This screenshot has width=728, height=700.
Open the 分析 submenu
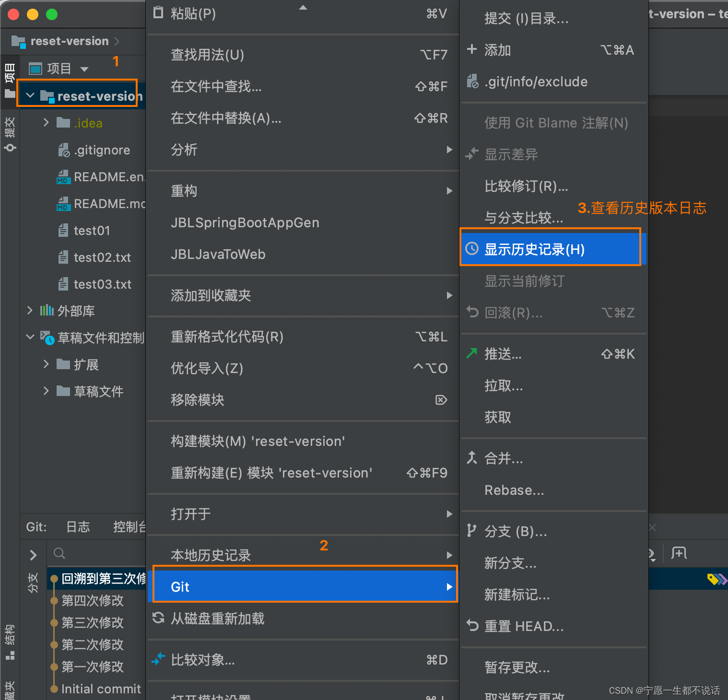coord(303,150)
